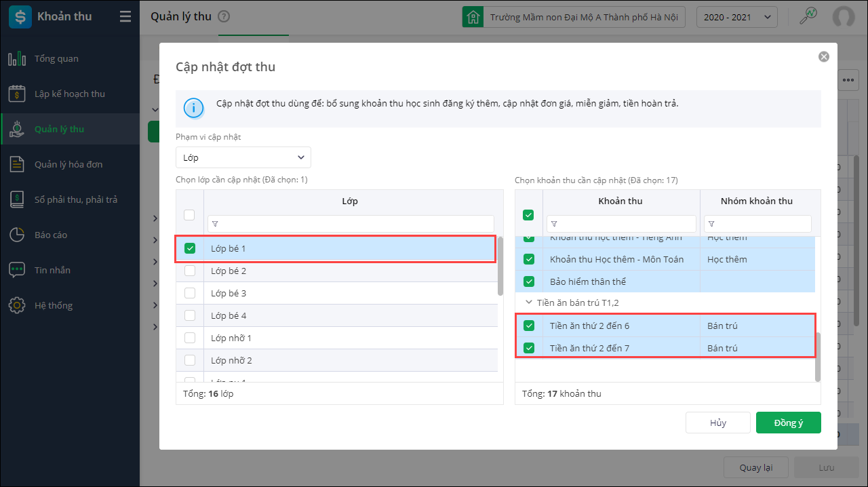Close the Cập nhật đợt thu dialog

coord(824,57)
